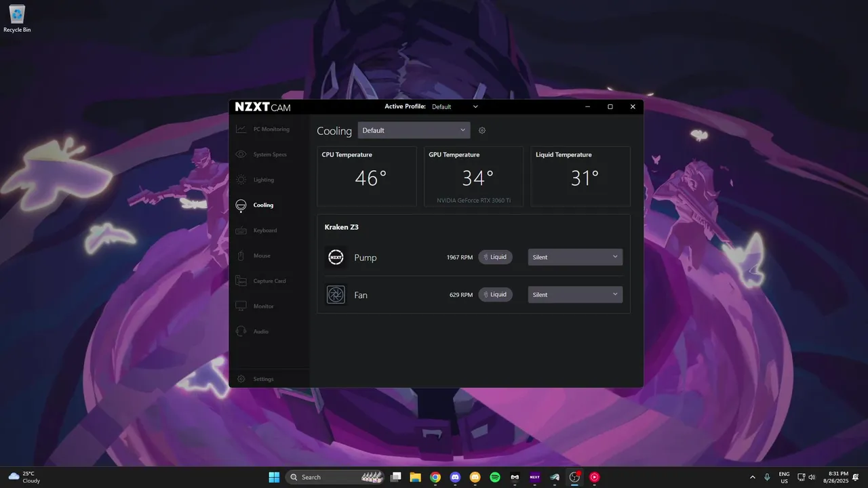Screen dimensions: 868x488
Task: Click the weather widget showing 25°C Cloudy
Action: (x=24, y=477)
